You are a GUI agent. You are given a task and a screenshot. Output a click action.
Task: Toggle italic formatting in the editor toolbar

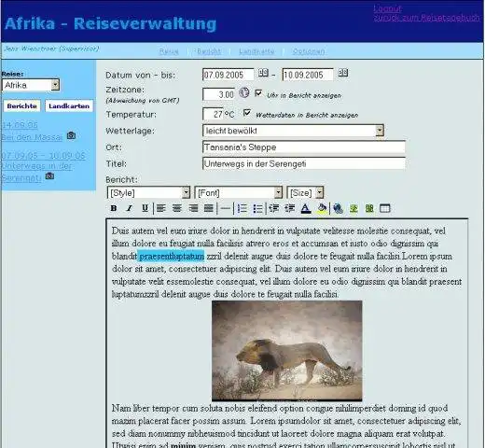[130, 208]
